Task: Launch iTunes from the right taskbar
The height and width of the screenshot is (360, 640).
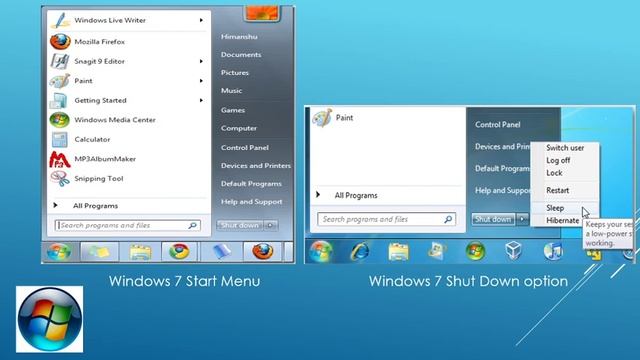Action: (x=553, y=251)
